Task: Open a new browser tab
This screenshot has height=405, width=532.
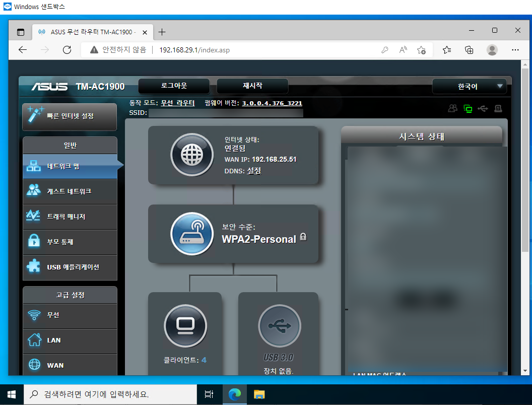Action: point(162,32)
